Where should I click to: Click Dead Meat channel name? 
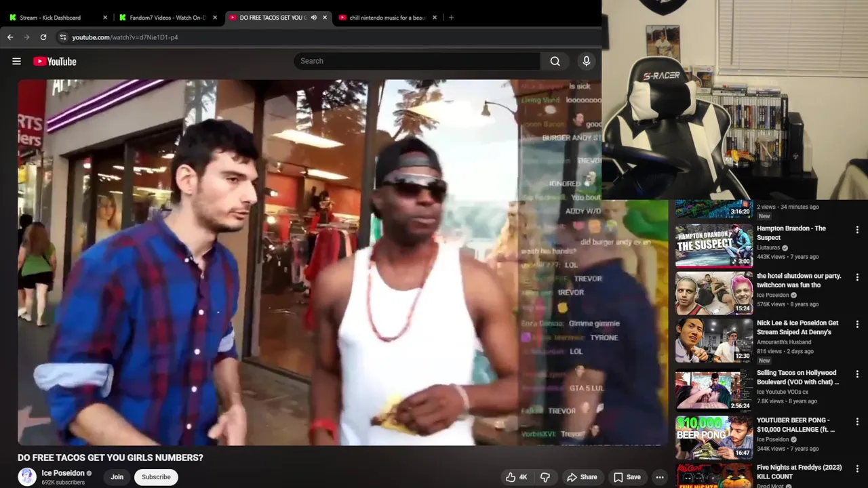click(770, 485)
